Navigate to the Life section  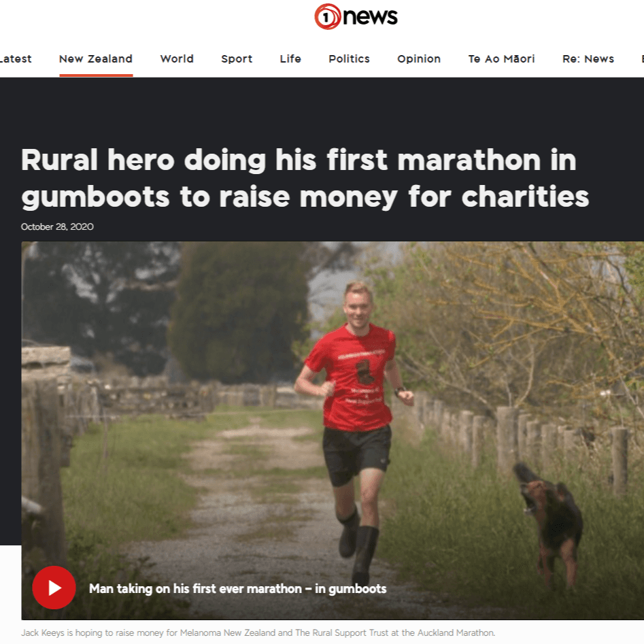(x=290, y=58)
